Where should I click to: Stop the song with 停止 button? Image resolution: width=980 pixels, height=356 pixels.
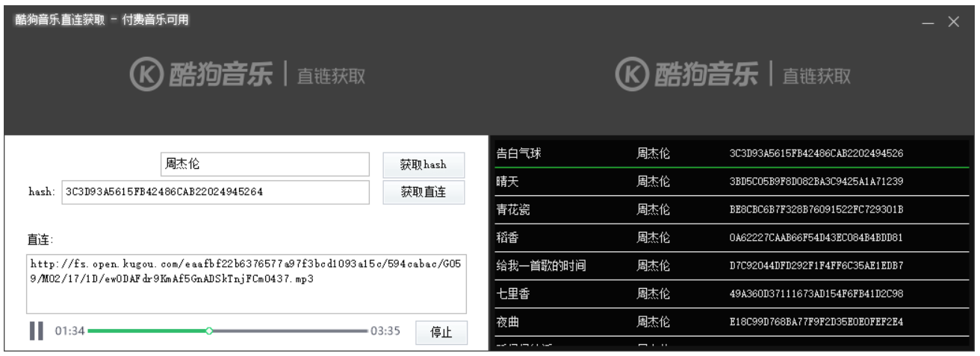click(x=441, y=332)
